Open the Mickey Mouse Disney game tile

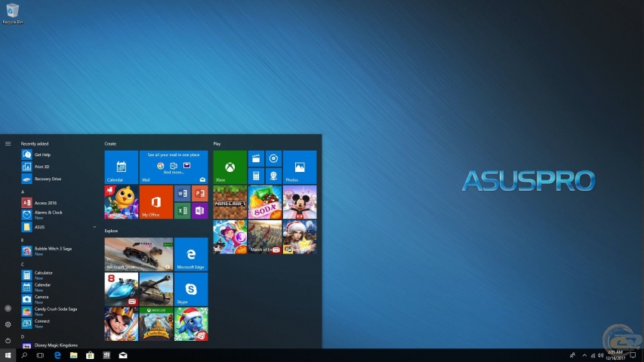[x=300, y=202]
